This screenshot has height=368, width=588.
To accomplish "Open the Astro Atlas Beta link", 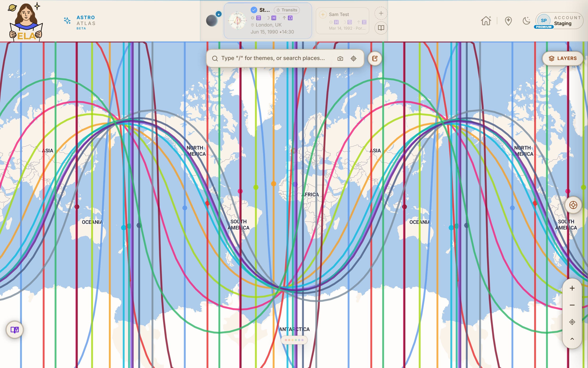I will tap(86, 22).
